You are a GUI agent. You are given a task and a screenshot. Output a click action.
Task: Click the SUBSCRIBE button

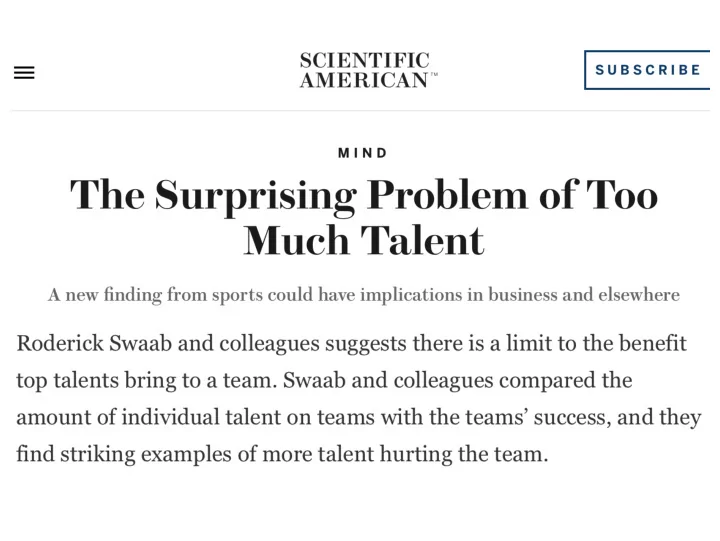(x=647, y=70)
